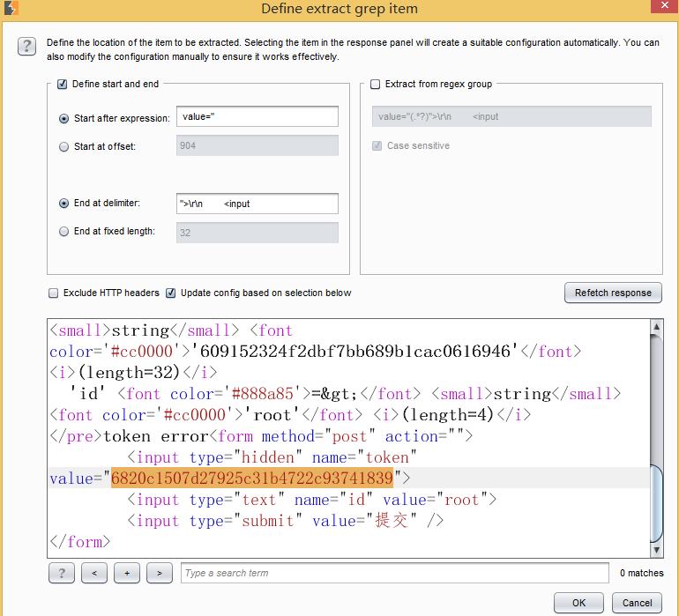The height and width of the screenshot is (616, 679).
Task: Click the Start after expression text field
Action: pos(257,117)
